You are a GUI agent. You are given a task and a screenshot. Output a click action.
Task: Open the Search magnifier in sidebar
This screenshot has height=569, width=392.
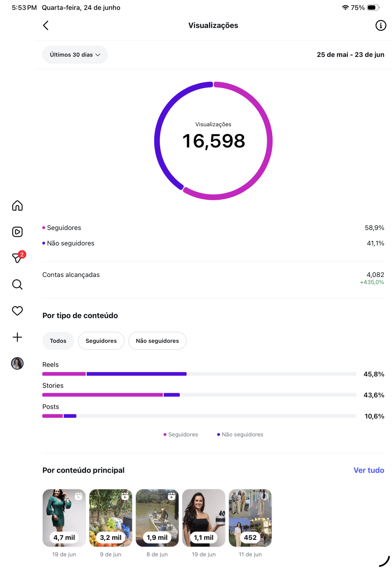click(17, 284)
